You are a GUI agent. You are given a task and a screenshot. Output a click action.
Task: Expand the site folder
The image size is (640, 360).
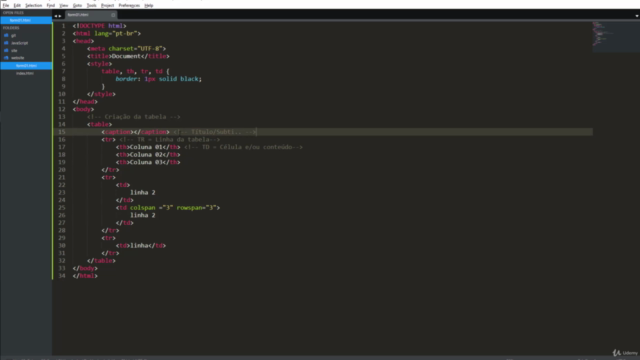14,51
